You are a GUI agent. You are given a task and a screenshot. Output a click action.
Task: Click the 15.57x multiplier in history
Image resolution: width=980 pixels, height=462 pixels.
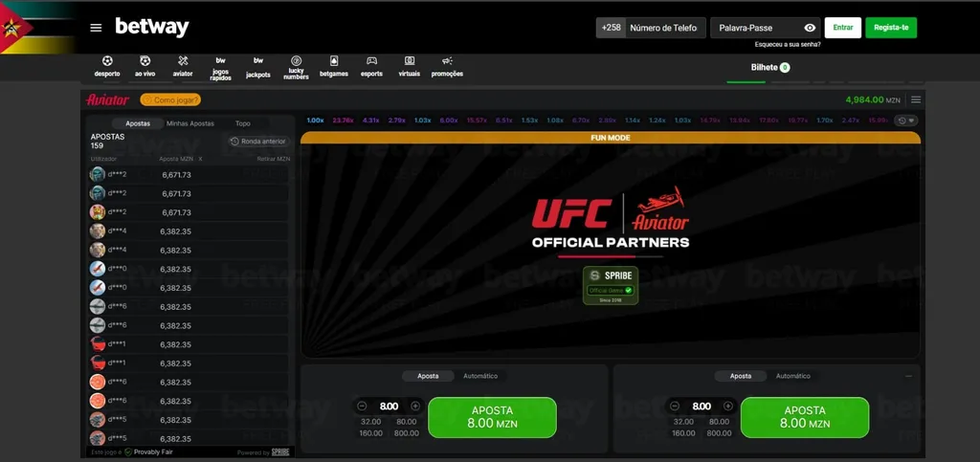coord(477,121)
